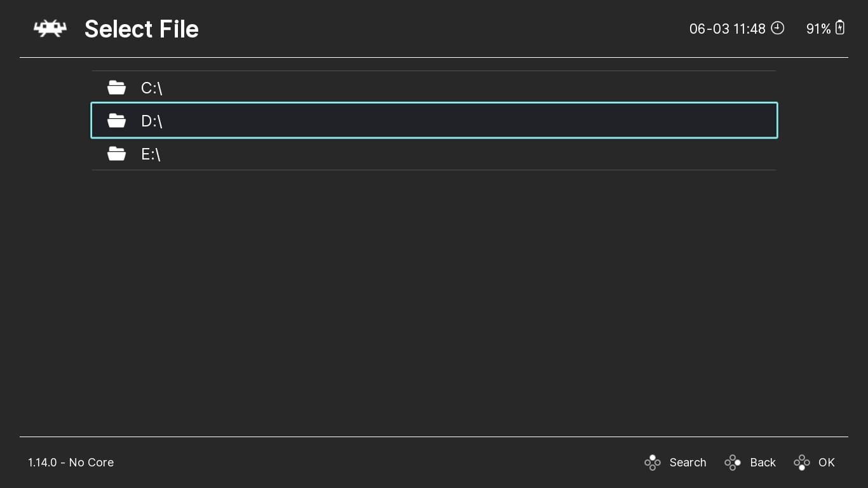Viewport: 868px width, 488px height.
Task: Click the Back action in the bottom bar
Action: [x=763, y=463]
